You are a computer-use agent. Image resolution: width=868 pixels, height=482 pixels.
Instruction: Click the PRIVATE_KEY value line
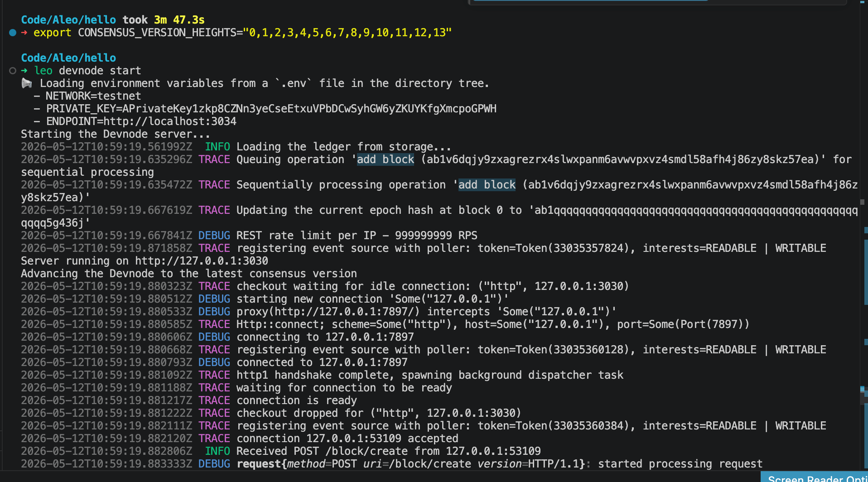click(265, 109)
